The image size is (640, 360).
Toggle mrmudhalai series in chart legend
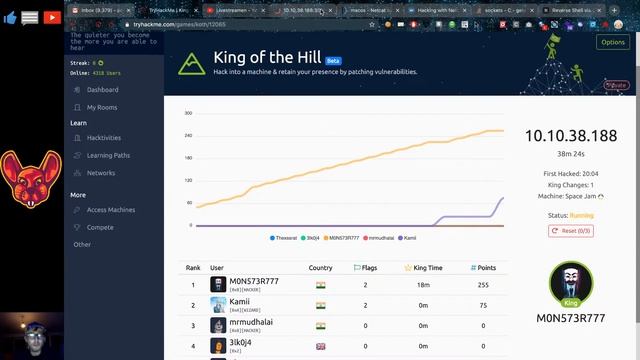tap(378, 238)
